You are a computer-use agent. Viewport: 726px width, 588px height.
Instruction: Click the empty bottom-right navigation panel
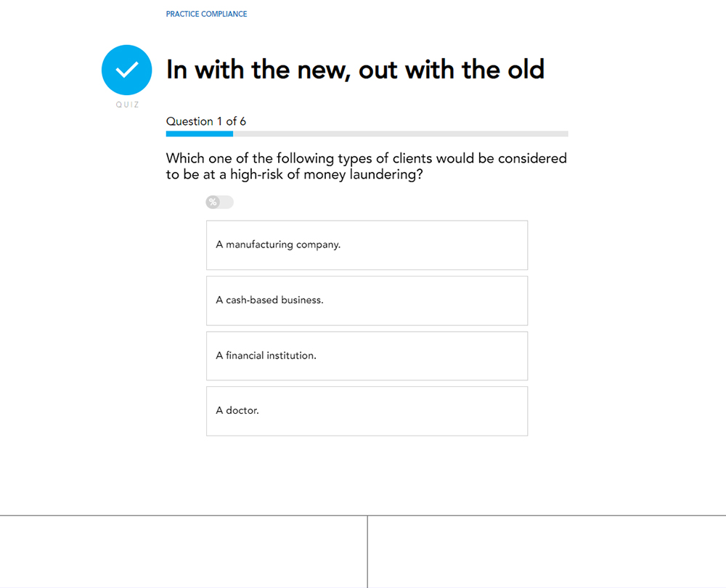tap(547, 552)
